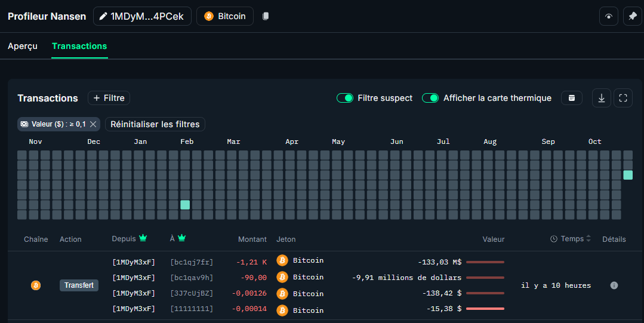Viewport: 644px width, 323px height.
Task: Click the copy address icon next to Bitcoin
Action: 266,16
